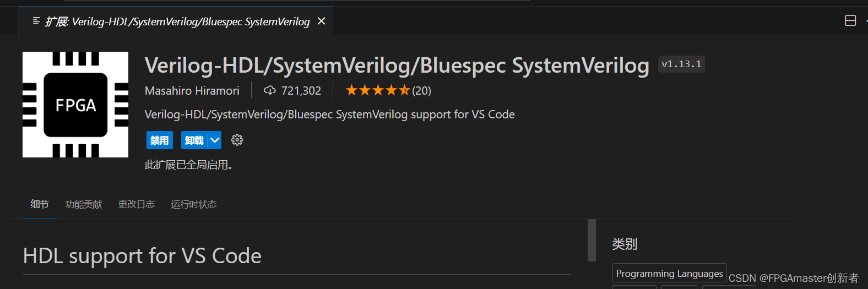This screenshot has width=868, height=289.
Task: Select the 细节 (Details) tab
Action: click(40, 204)
